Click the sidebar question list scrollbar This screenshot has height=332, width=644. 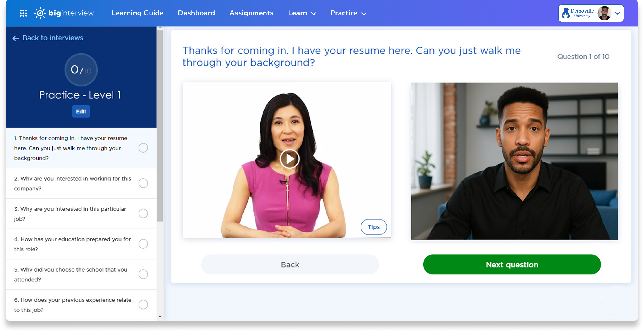coord(160,125)
